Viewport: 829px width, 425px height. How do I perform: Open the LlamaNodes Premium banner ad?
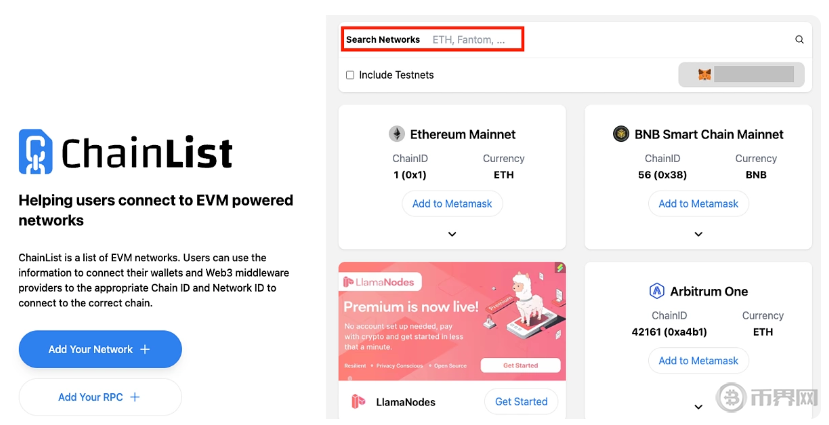452,321
